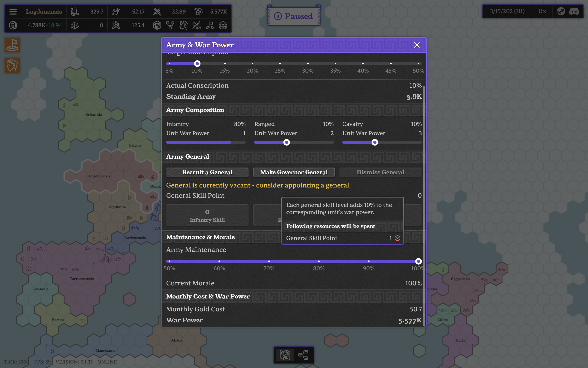Click the Infantry Skill button

[207, 215]
